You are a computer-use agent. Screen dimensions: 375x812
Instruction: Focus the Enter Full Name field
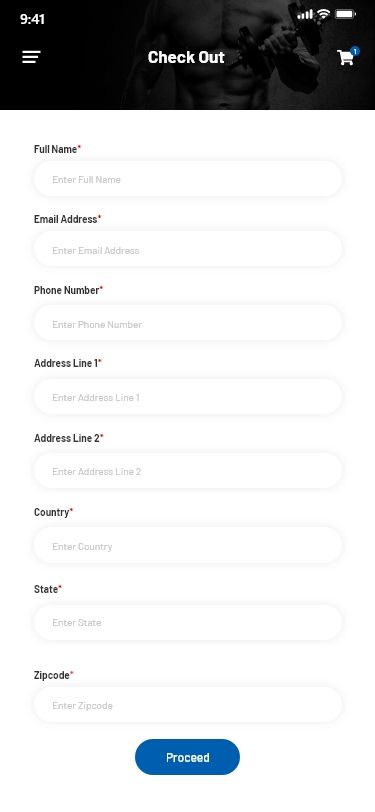click(188, 179)
